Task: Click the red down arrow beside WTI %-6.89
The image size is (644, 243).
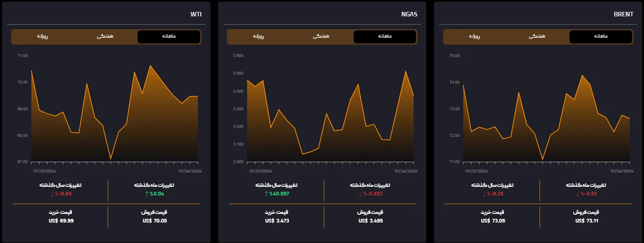Action: (x=52, y=194)
